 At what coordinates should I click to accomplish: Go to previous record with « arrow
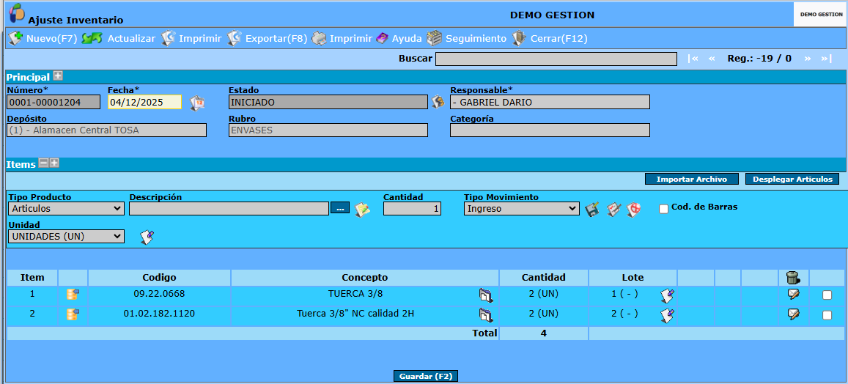click(712, 58)
